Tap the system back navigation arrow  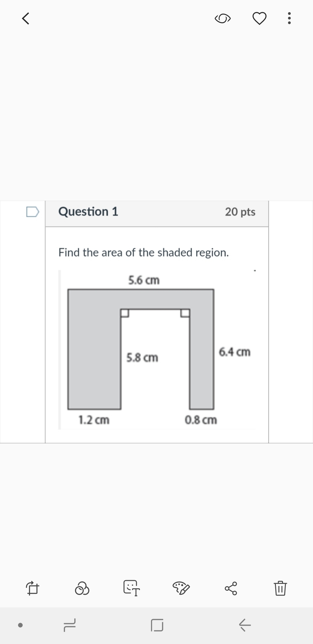click(245, 625)
